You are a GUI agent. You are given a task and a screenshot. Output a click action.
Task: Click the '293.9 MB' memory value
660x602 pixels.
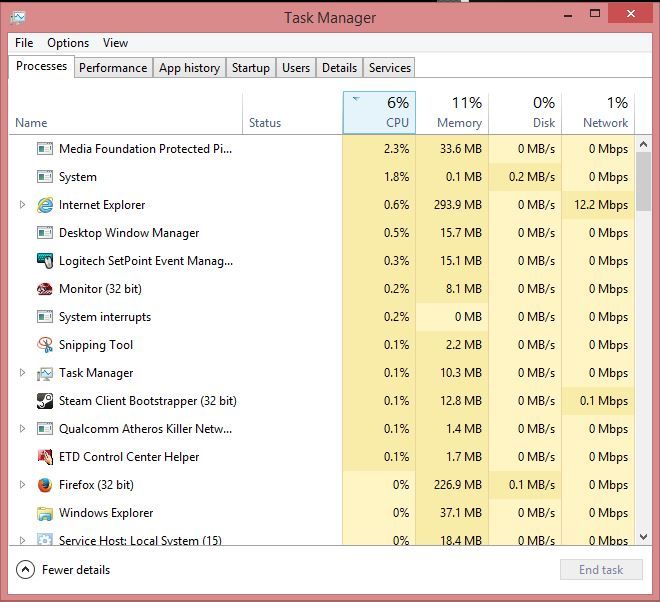tap(458, 205)
